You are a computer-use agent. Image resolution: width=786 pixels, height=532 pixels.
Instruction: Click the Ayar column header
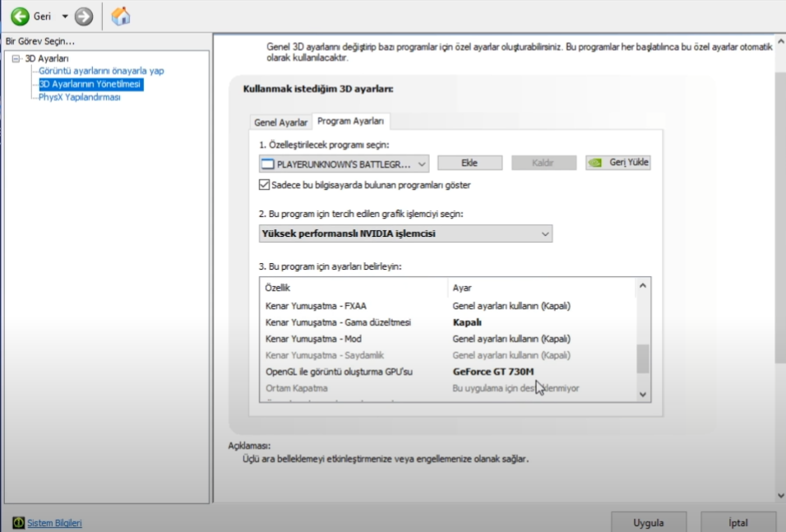click(542, 288)
